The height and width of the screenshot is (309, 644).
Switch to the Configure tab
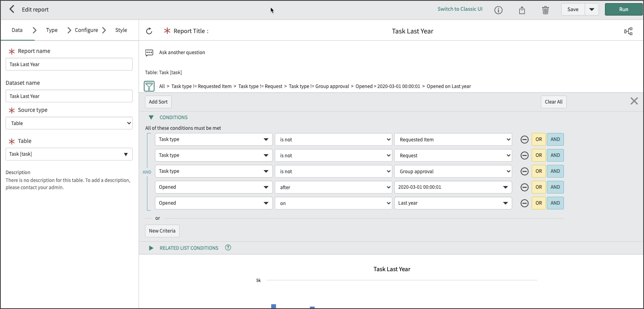coord(86,30)
